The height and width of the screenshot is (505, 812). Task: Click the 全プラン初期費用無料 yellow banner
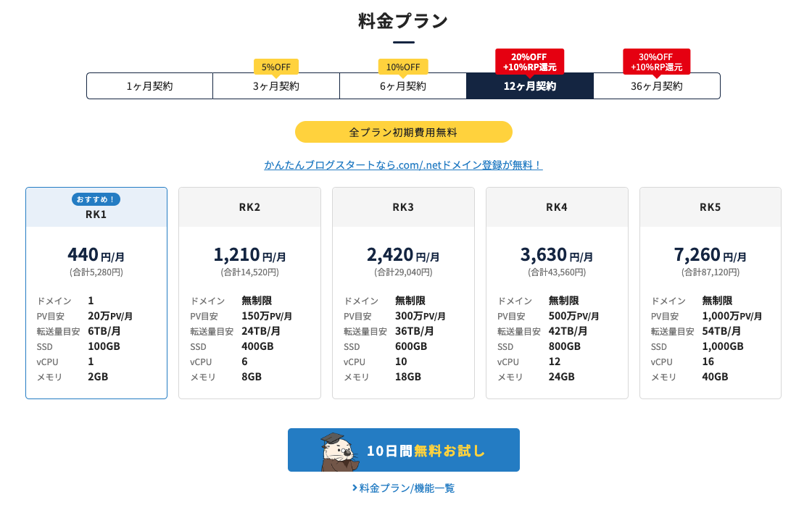coord(403,132)
